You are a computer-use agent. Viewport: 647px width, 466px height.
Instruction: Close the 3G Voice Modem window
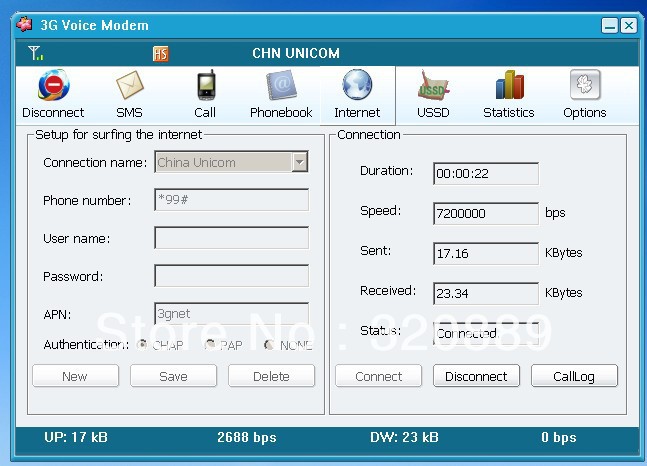coord(629,26)
